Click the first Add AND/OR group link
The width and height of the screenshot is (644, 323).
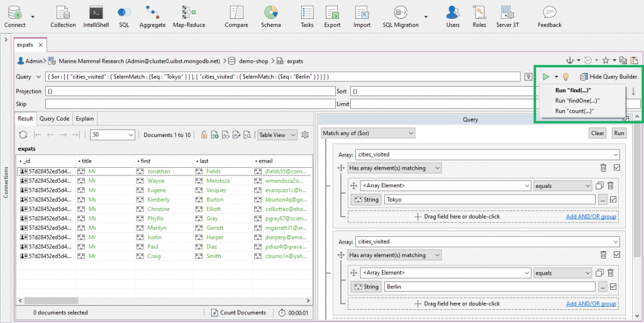(591, 216)
